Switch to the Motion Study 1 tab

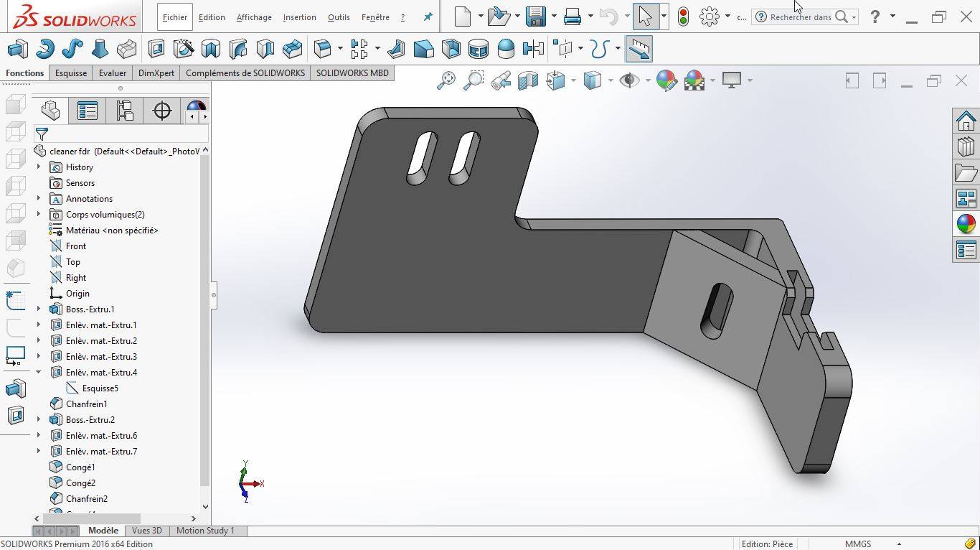[x=205, y=531]
